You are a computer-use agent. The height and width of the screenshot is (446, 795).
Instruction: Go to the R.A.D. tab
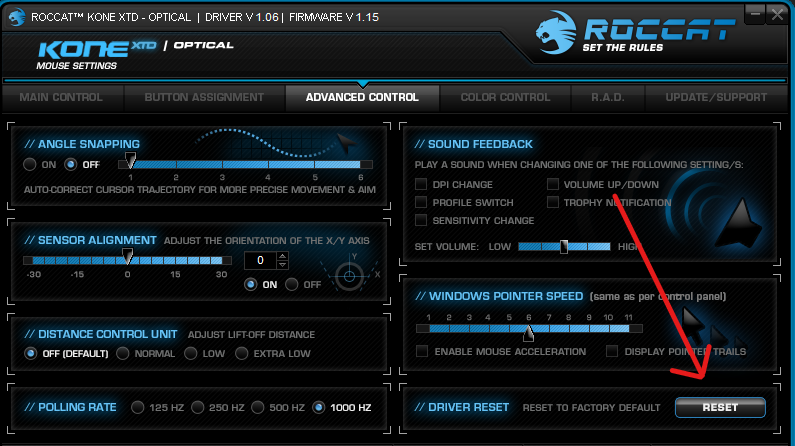tap(607, 97)
